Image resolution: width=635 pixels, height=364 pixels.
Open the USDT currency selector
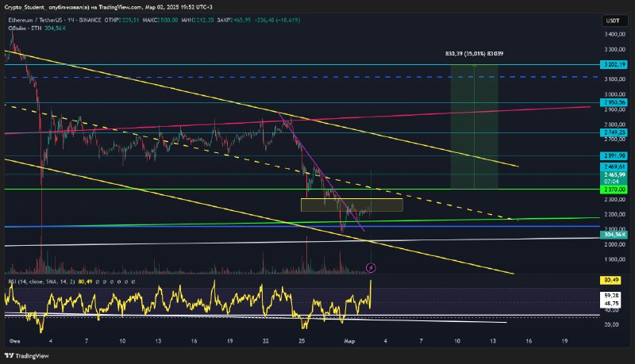pyautogui.click(x=613, y=21)
